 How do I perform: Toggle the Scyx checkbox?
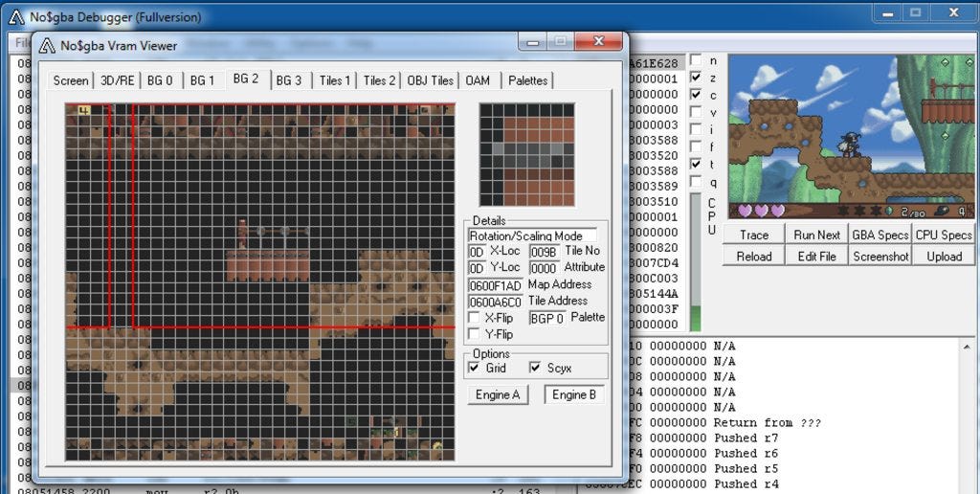coord(535,368)
